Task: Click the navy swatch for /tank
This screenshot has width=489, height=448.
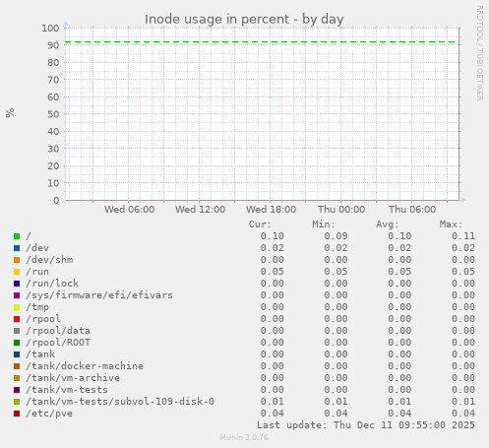Action: point(17,354)
